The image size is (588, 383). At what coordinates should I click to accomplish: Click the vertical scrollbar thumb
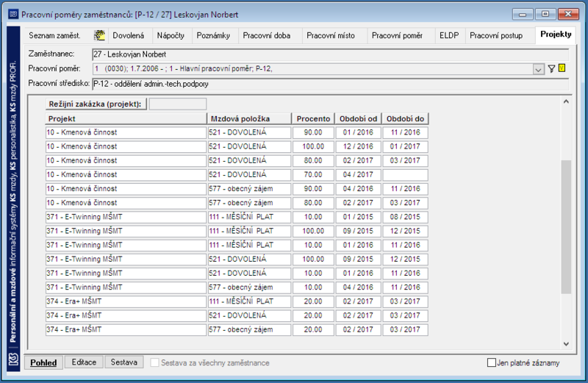[566, 226]
